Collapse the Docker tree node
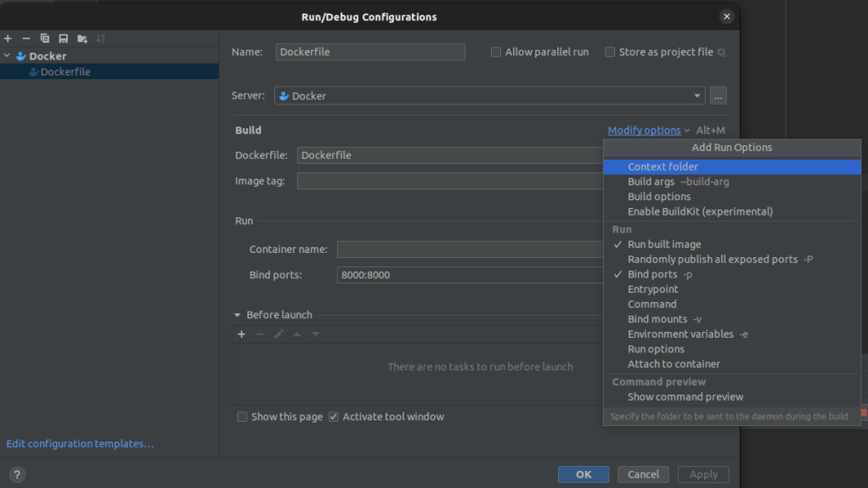This screenshot has height=488, width=868. [x=8, y=56]
